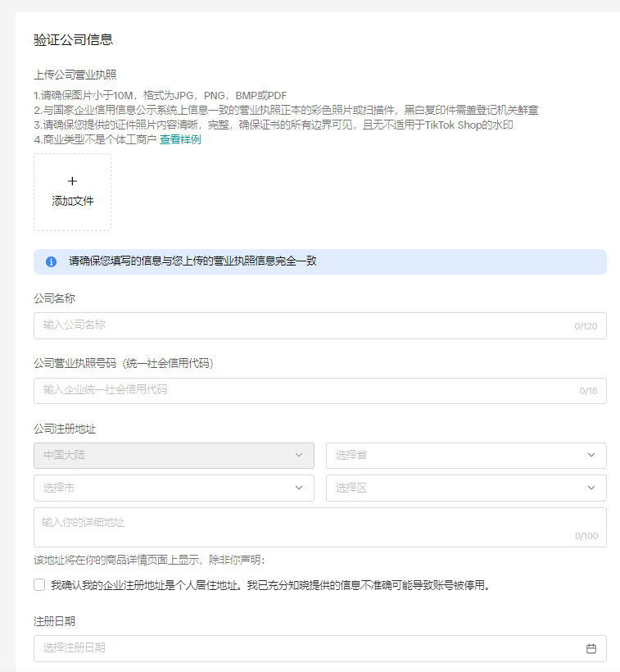Click the plus icon to upload license
This screenshot has width=620, height=672.
point(72,181)
